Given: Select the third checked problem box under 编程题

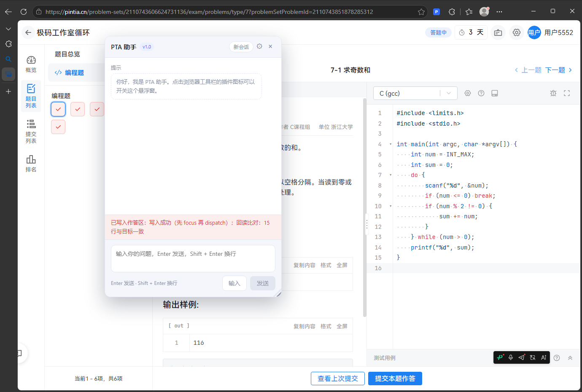Looking at the screenshot, I should (97, 109).
